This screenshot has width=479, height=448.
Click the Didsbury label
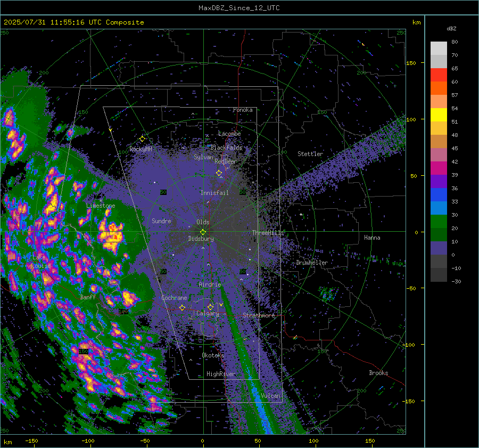[201, 239]
